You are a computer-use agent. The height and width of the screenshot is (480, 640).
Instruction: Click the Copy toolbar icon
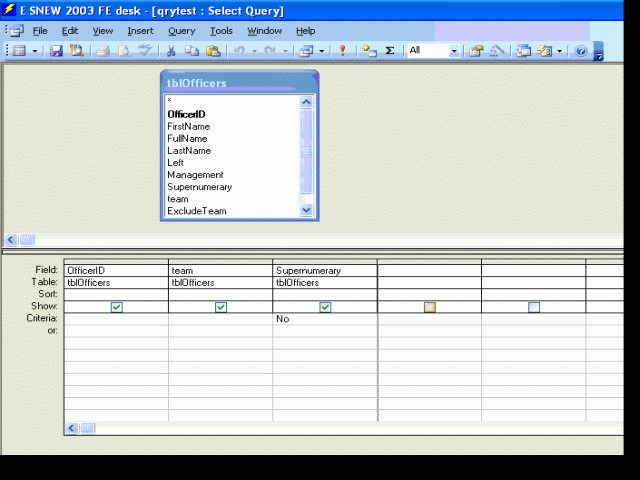(192, 51)
